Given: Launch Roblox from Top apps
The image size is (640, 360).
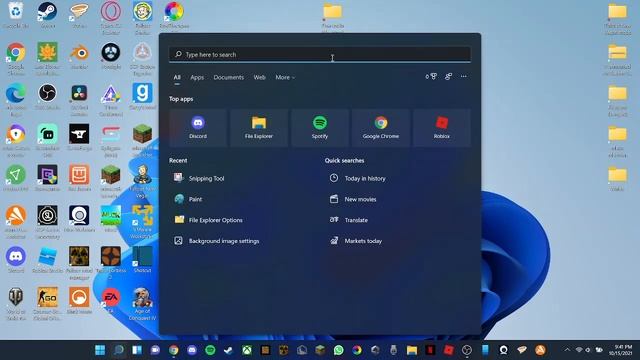Looking at the screenshot, I should pyautogui.click(x=442, y=128).
